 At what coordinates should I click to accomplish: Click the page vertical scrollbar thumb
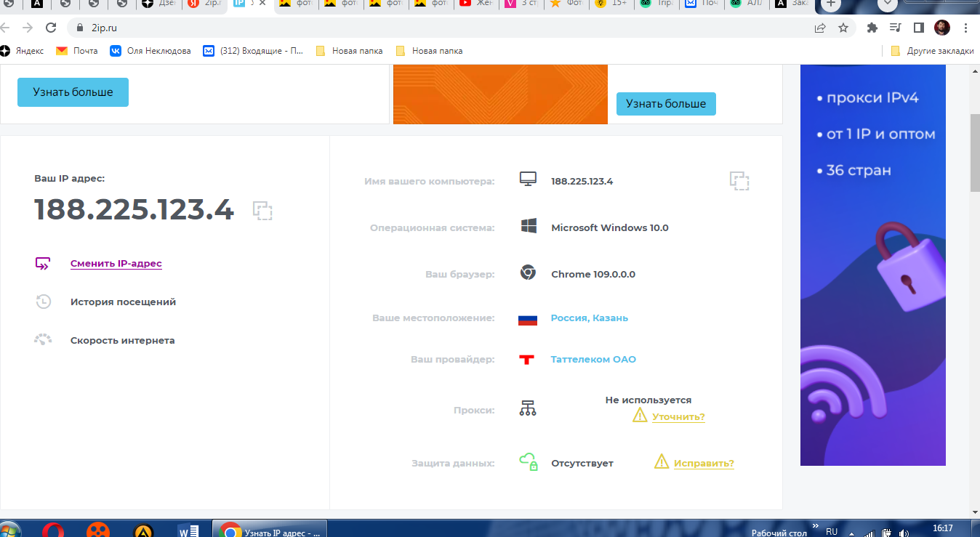tap(975, 153)
